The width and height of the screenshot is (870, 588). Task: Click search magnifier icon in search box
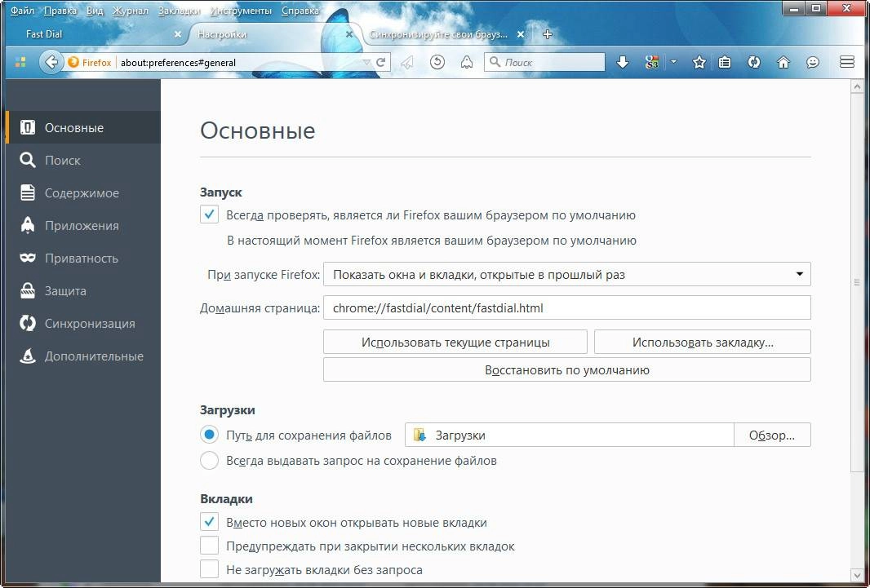(x=495, y=62)
